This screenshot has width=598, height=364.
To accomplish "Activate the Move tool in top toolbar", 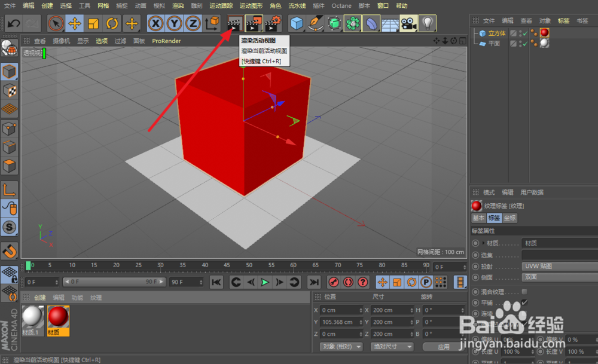I will [x=74, y=24].
